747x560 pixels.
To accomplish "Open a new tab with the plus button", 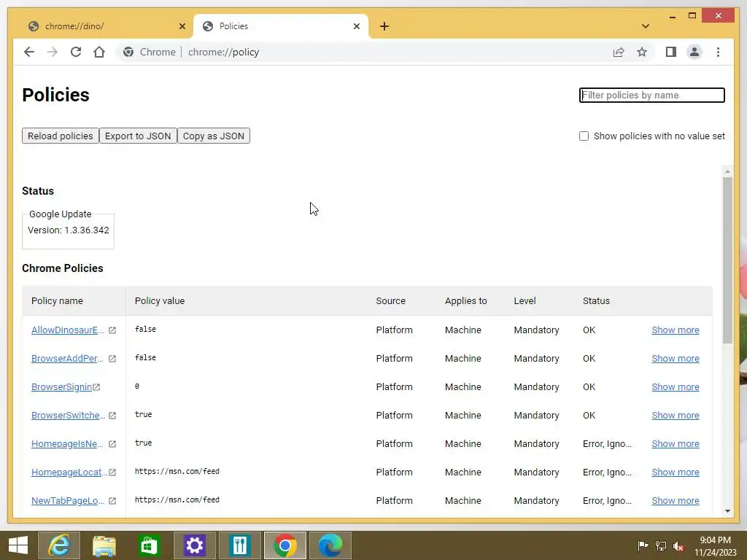I will pos(384,26).
